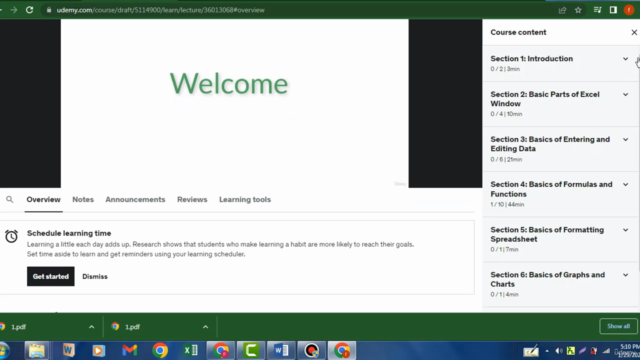
Task: Click the pen input tray icon
Action: tap(531, 351)
